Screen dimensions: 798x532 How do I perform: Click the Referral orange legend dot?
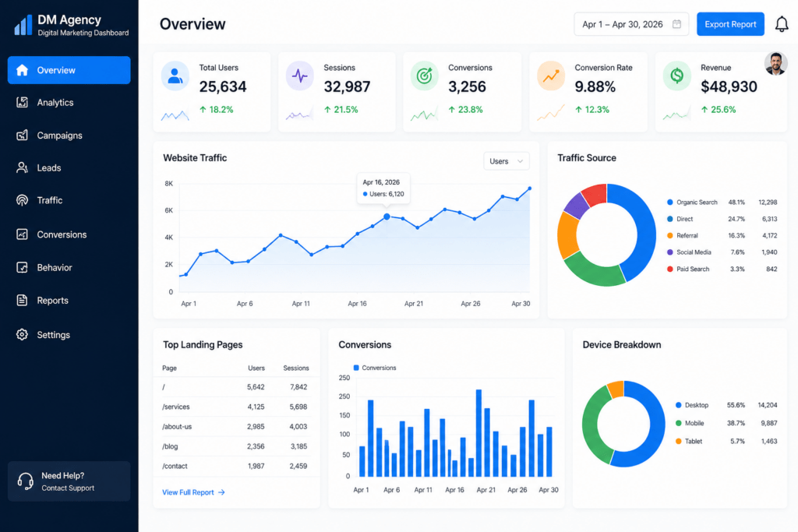tap(669, 235)
